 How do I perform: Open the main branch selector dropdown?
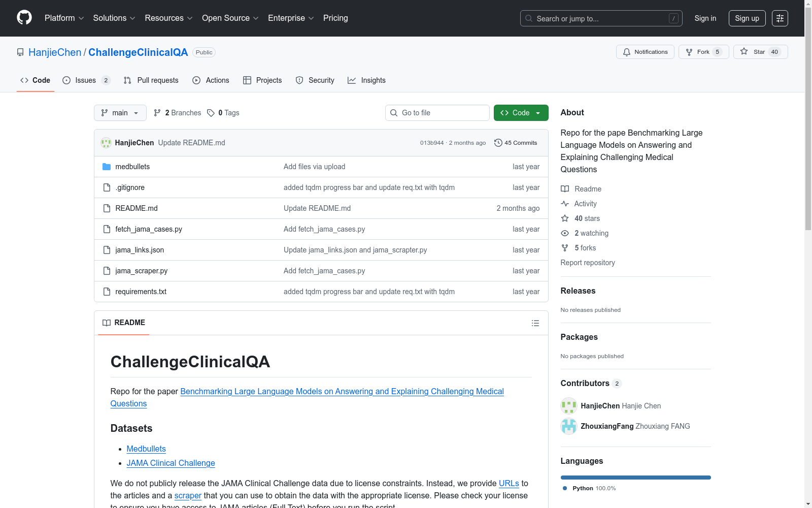[120, 113]
